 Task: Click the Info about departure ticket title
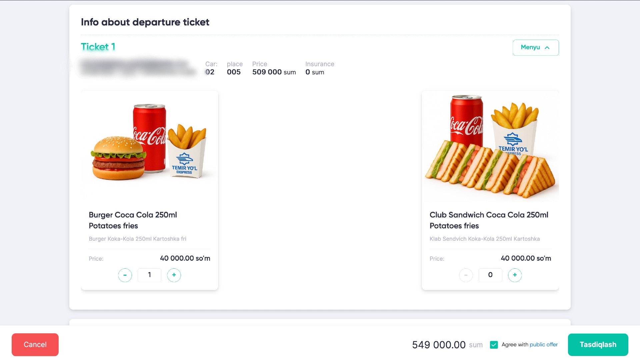pos(145,22)
